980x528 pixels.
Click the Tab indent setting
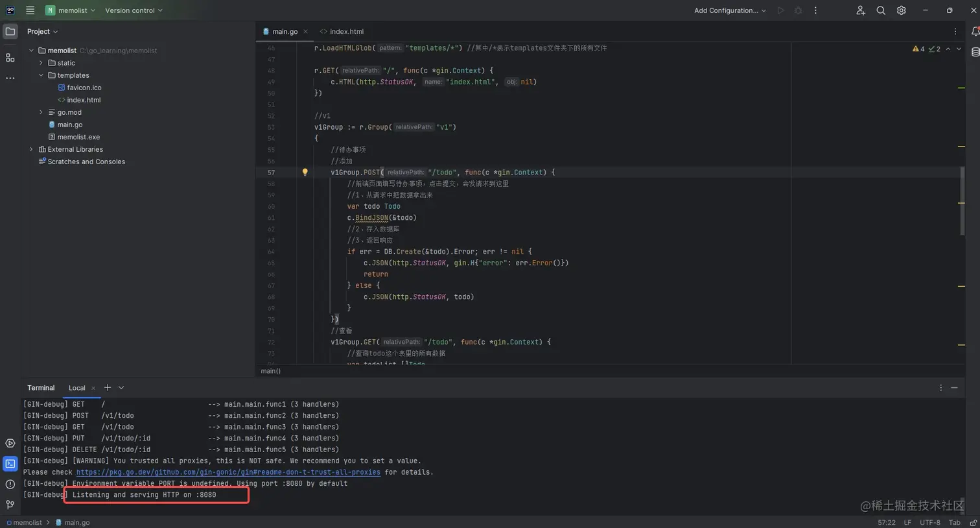pyautogui.click(x=954, y=522)
